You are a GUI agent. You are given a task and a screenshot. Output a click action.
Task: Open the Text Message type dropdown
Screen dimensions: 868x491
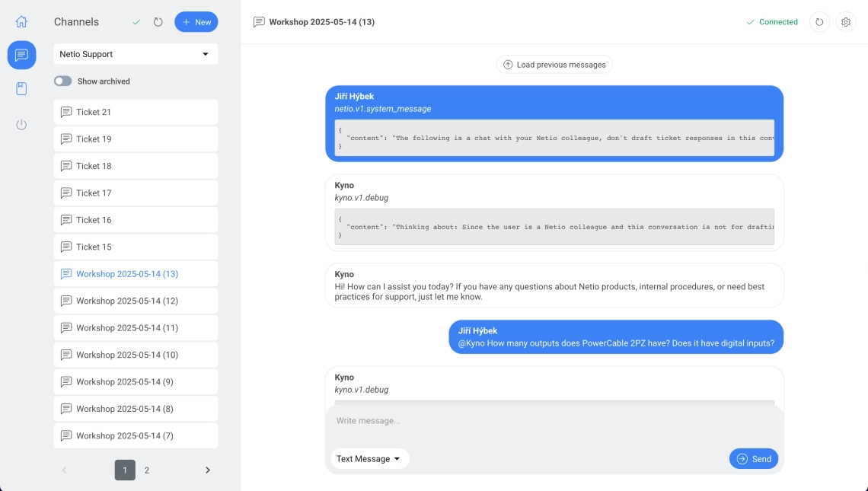(x=369, y=459)
